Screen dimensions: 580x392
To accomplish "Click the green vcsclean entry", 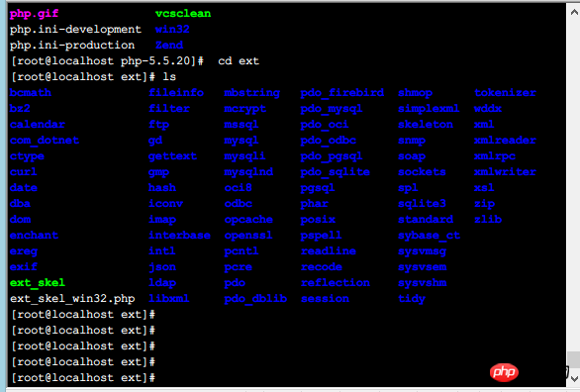I will point(183,14).
